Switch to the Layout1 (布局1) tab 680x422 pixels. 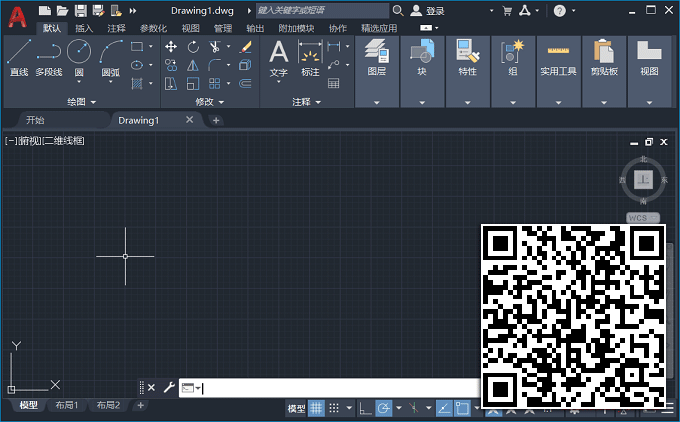pyautogui.click(x=66, y=405)
